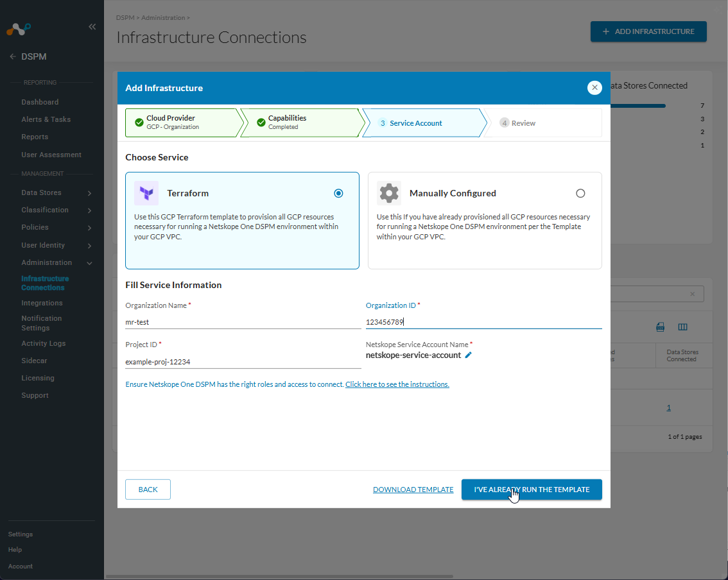728x580 pixels.
Task: Open Help at sidebar bottom
Action: point(15,549)
